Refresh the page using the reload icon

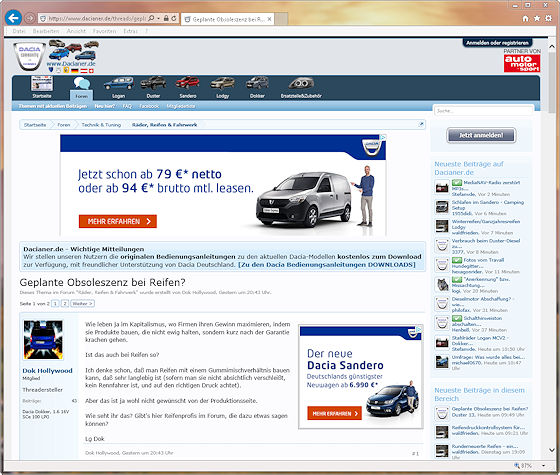coord(174,18)
